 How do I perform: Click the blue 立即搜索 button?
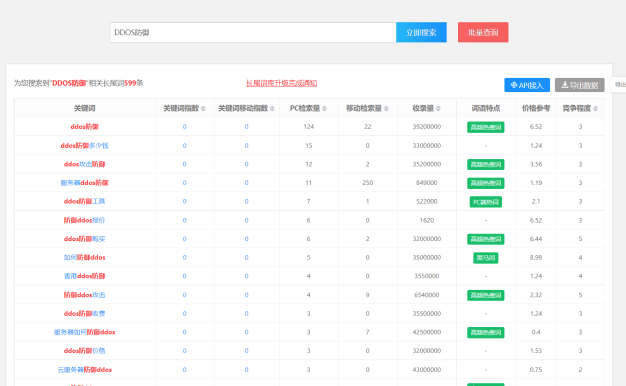click(421, 32)
